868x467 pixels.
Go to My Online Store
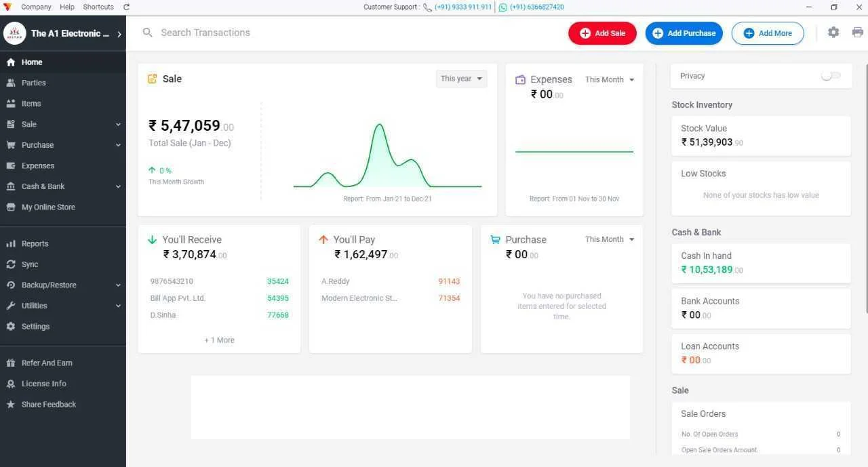(48, 207)
